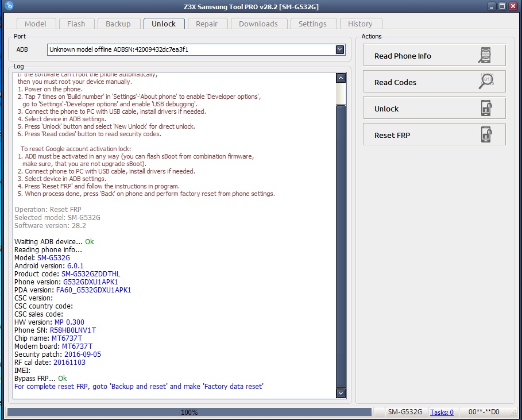Close the Z3X Samsung Tool window
The width and height of the screenshot is (522, 420).
513,6
